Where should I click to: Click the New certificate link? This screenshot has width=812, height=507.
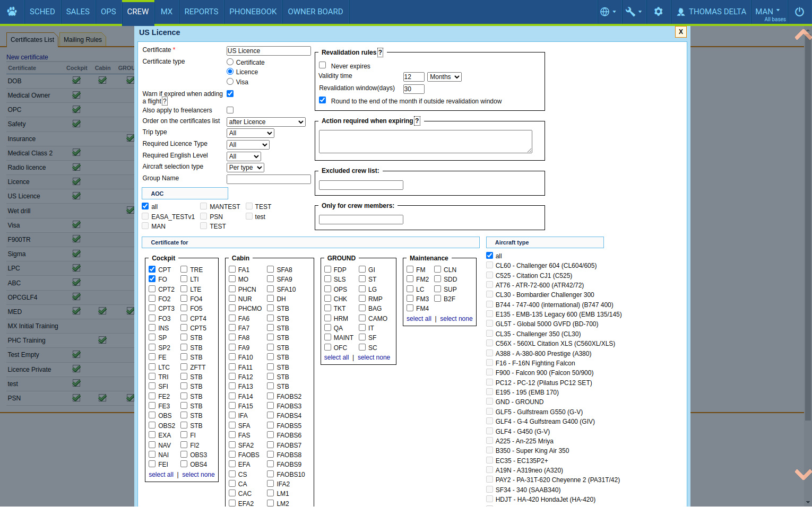tap(27, 57)
